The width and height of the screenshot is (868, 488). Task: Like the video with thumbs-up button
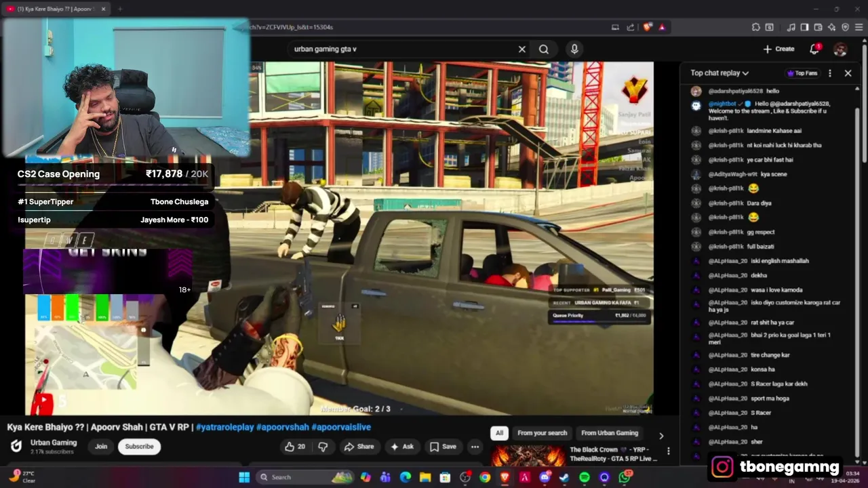tap(295, 447)
